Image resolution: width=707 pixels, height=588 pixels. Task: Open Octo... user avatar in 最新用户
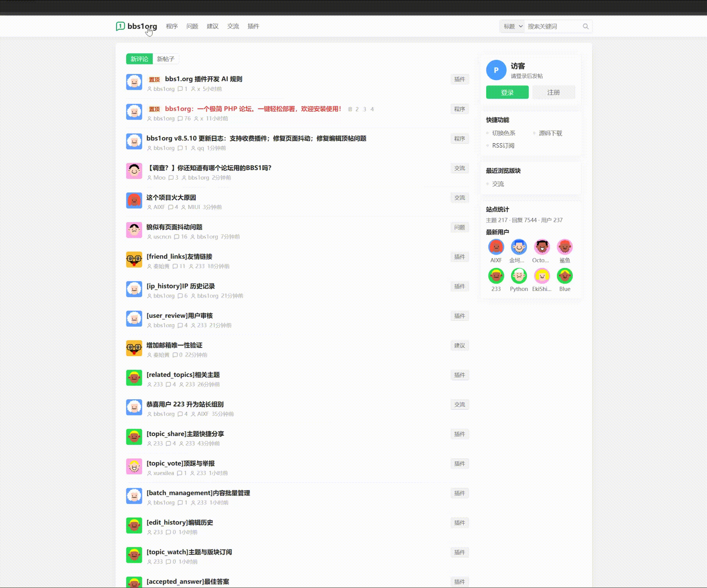pyautogui.click(x=542, y=247)
